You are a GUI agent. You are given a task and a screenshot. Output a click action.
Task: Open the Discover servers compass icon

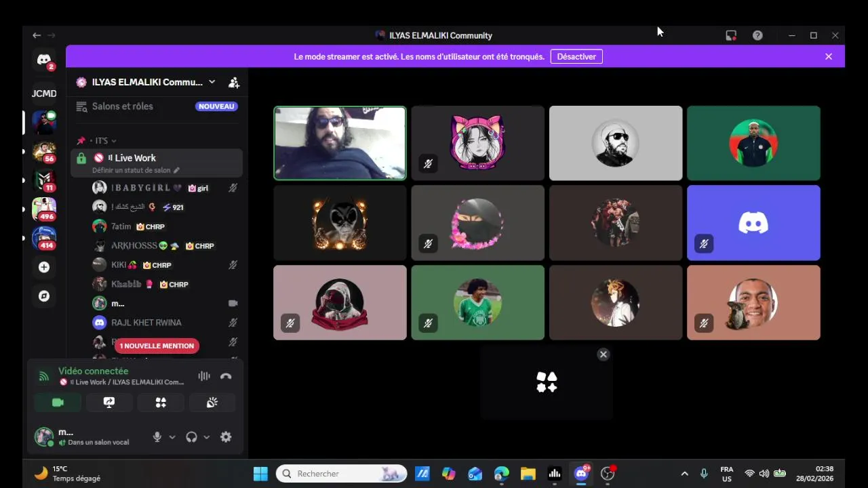44,296
